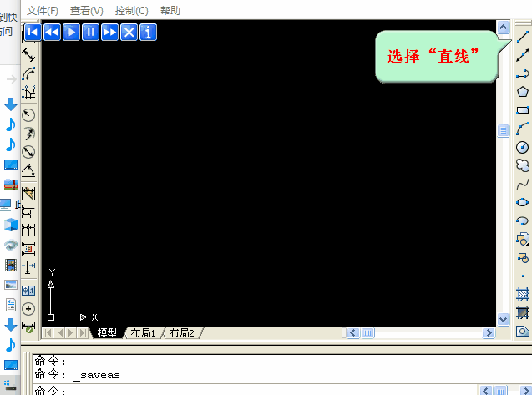Choose the Jogged radius dimension tool

[28, 134]
